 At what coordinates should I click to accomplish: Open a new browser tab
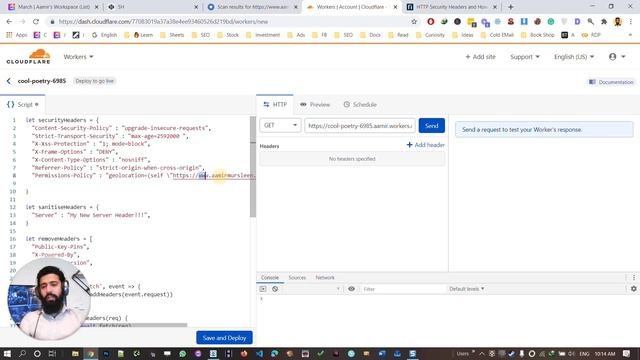pyautogui.click(x=511, y=7)
